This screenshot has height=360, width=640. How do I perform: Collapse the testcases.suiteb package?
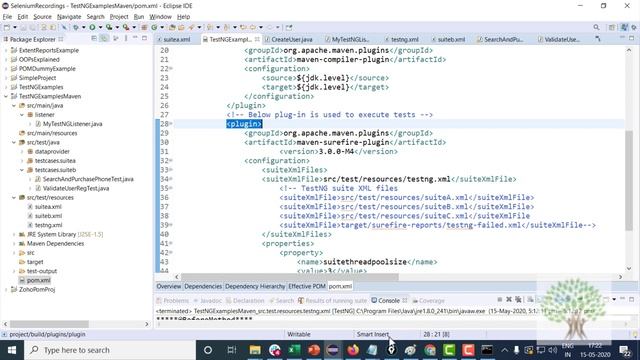(22, 170)
